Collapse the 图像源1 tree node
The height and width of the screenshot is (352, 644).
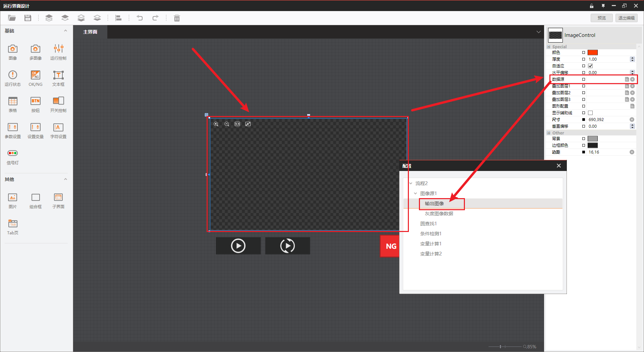click(416, 193)
